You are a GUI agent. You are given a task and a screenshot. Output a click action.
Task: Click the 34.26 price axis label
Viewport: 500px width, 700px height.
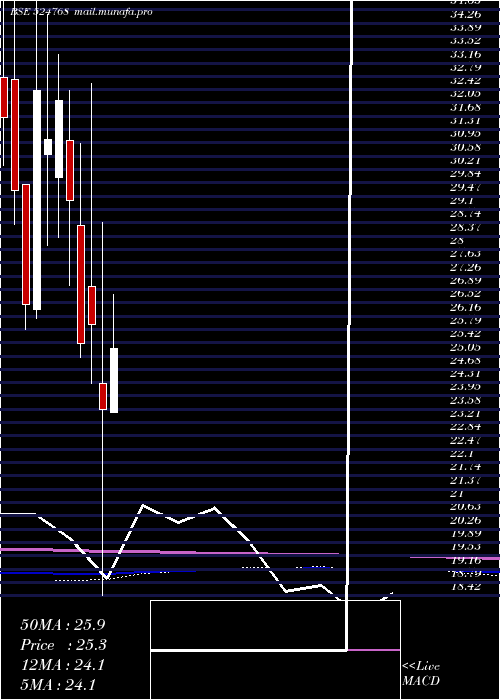click(466, 14)
